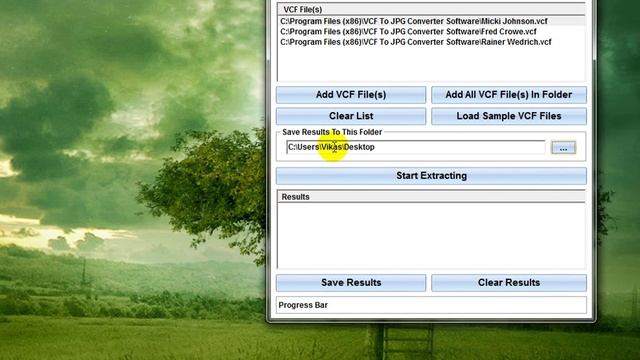Load Sample VCF Files
The image size is (640, 360).
tap(509, 116)
